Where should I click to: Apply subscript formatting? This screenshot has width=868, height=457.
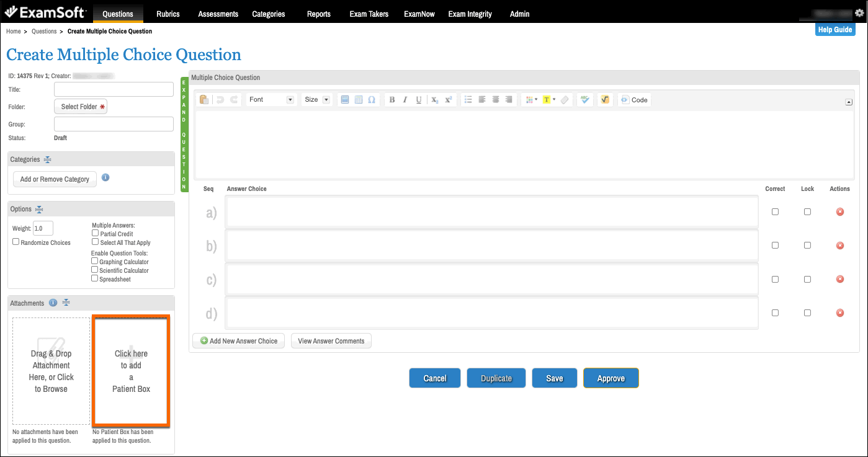(x=435, y=100)
